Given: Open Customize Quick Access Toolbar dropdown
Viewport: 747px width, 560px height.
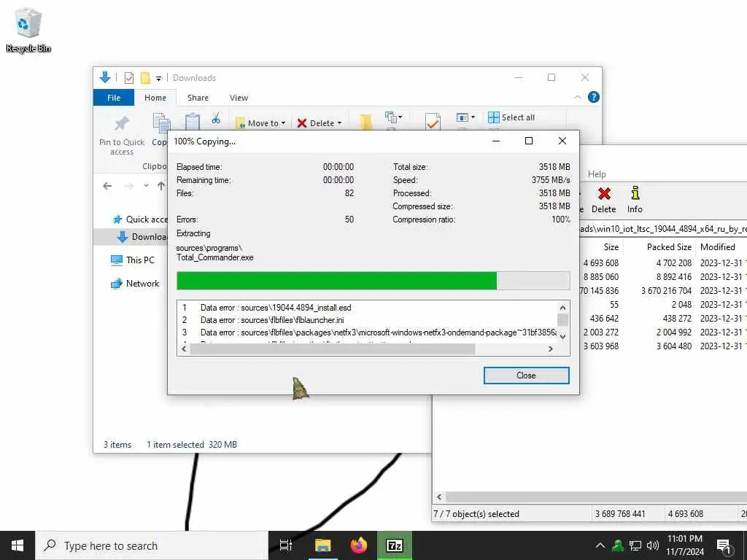Looking at the screenshot, I should (158, 78).
